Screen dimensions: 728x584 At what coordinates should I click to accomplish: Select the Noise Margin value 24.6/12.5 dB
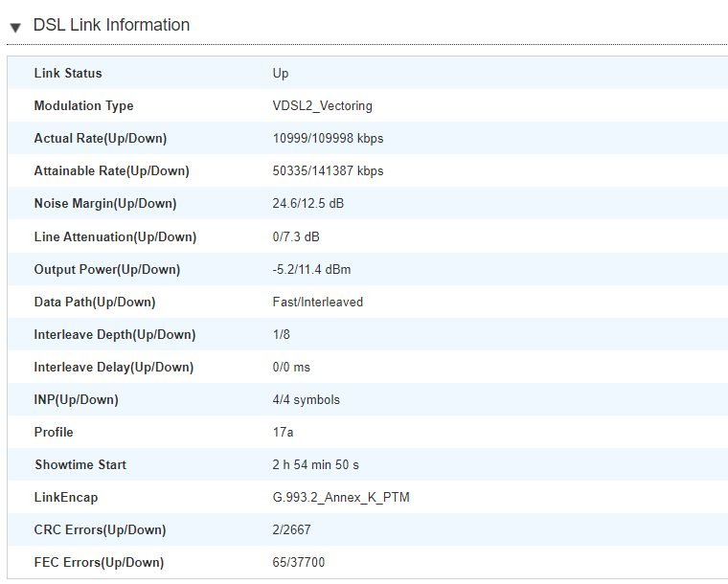[x=308, y=204]
